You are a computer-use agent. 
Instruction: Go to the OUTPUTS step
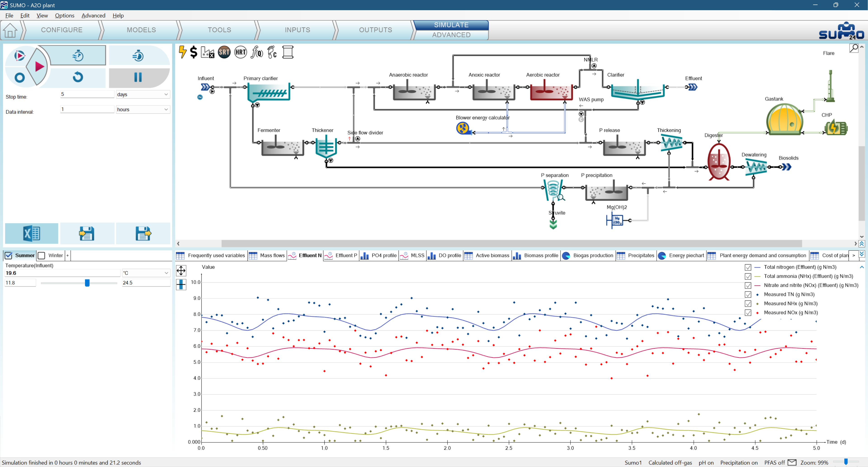point(375,30)
